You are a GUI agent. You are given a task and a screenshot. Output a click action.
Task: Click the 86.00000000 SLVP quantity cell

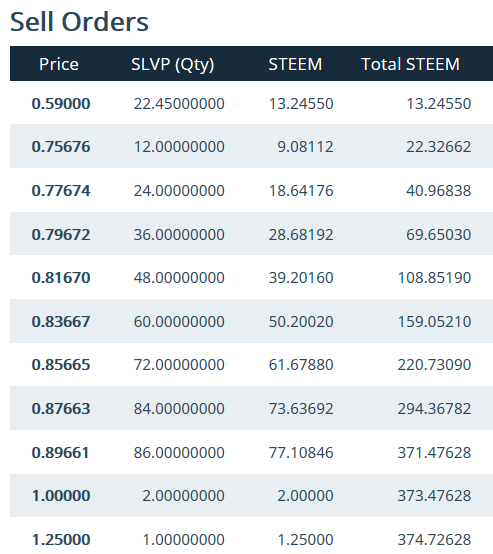(x=179, y=453)
